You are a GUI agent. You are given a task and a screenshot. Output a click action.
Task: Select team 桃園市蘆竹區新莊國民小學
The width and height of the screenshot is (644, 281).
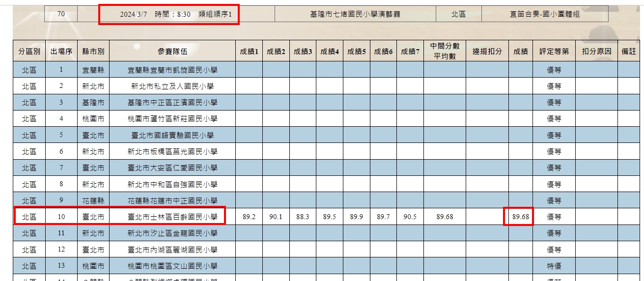tap(172, 119)
